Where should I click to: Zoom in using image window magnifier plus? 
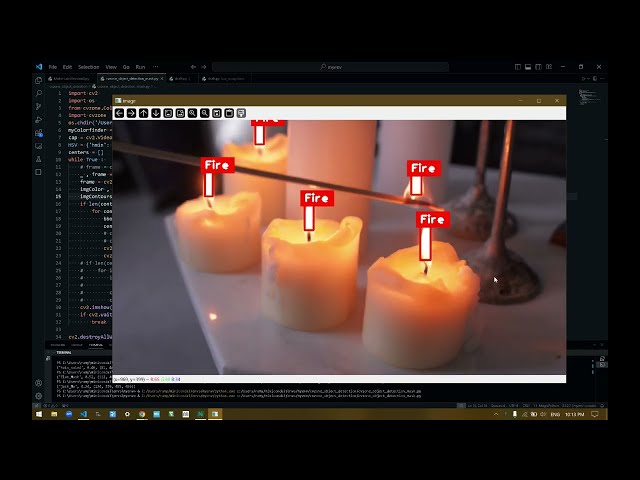click(x=192, y=113)
